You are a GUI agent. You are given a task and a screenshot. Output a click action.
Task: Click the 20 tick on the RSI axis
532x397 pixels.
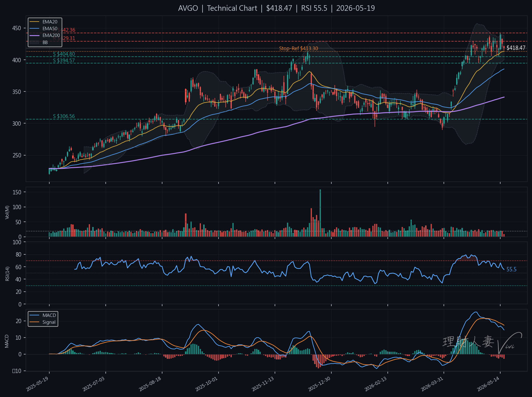(x=18, y=292)
